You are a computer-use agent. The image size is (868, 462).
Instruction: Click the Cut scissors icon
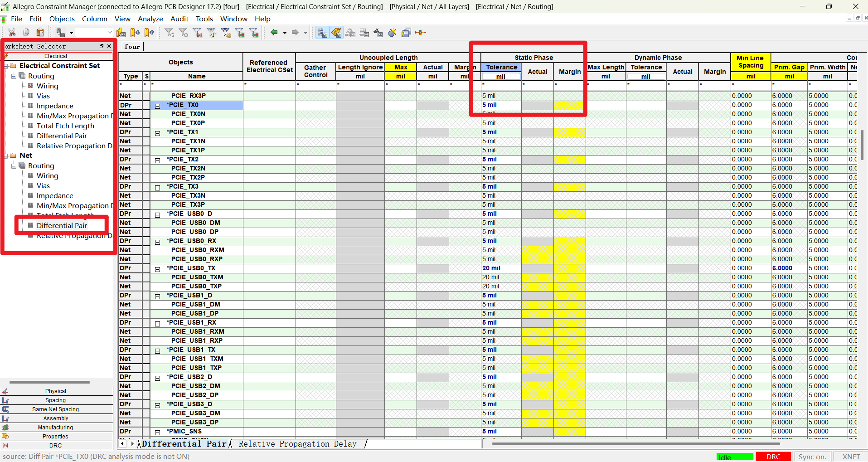[x=12, y=32]
